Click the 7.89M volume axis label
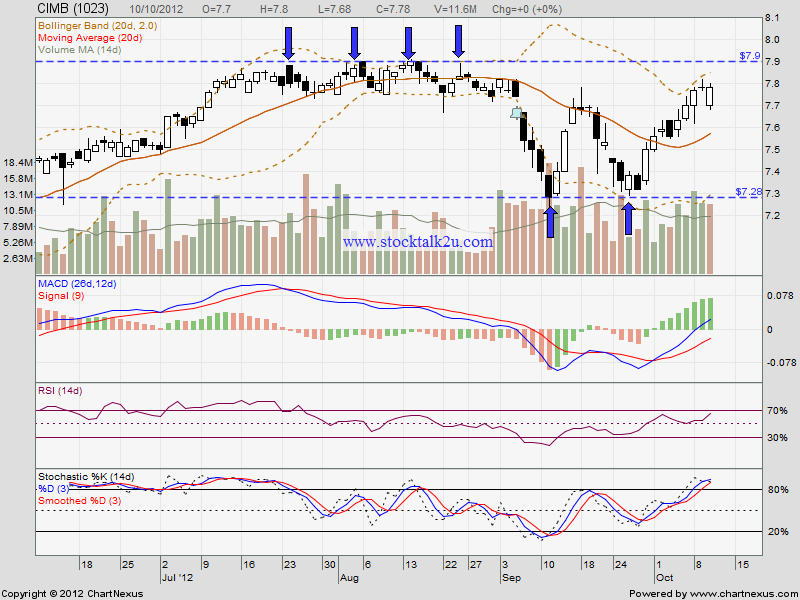Image resolution: width=800 pixels, height=600 pixels. (x=18, y=227)
